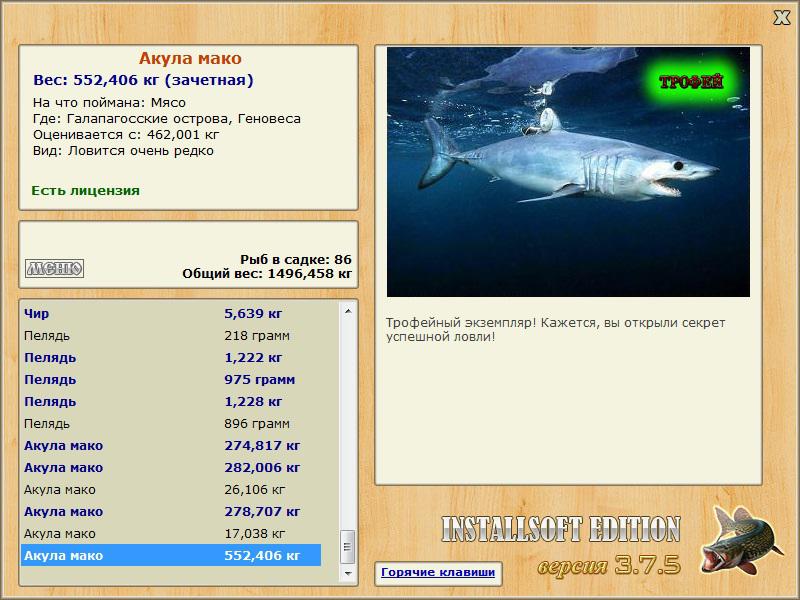Select the Акула мако 274,817 кг row

[x=171, y=445]
